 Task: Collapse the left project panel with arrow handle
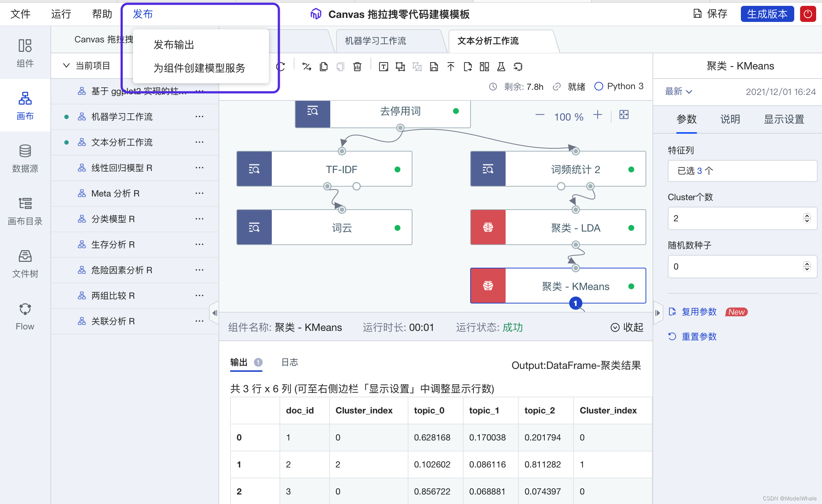tap(214, 313)
